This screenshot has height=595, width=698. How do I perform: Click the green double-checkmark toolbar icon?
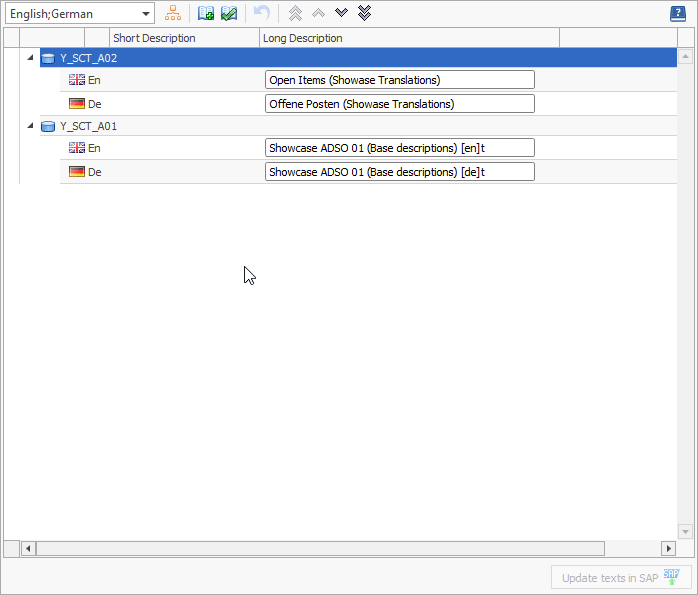tap(229, 14)
